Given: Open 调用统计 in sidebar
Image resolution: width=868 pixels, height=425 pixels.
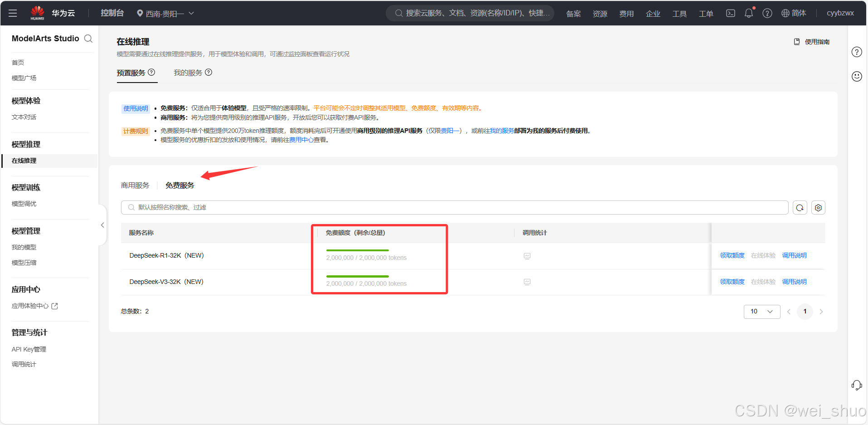Looking at the screenshot, I should [x=24, y=364].
